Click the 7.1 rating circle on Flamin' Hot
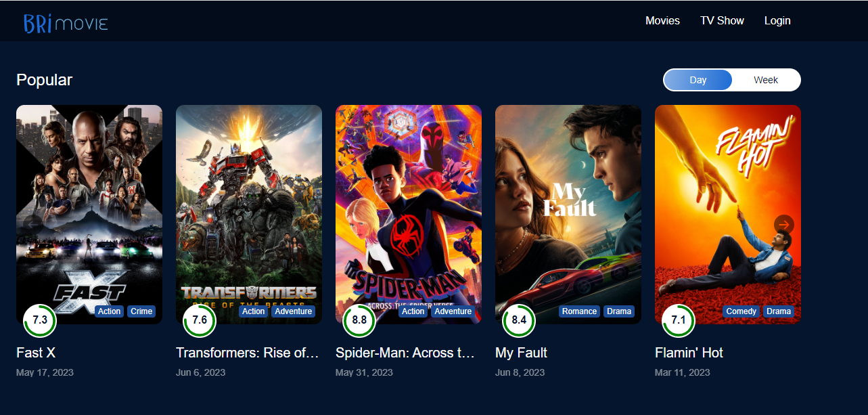Viewport: 868px width, 415px height. pos(679,320)
